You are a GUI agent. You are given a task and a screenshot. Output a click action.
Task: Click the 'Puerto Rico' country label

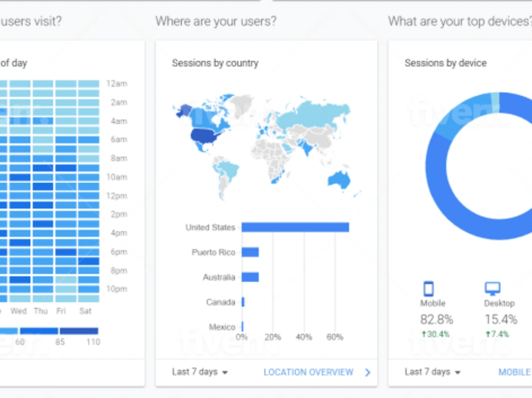213,252
